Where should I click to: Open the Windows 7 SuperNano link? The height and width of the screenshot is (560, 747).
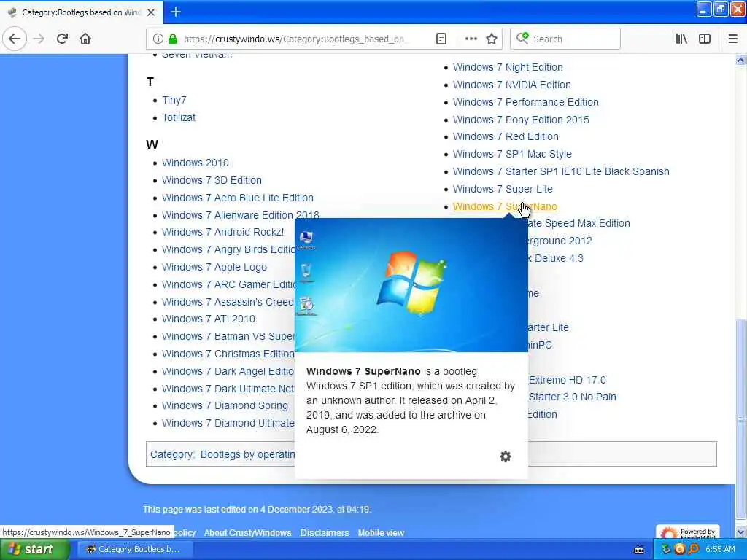coord(505,206)
